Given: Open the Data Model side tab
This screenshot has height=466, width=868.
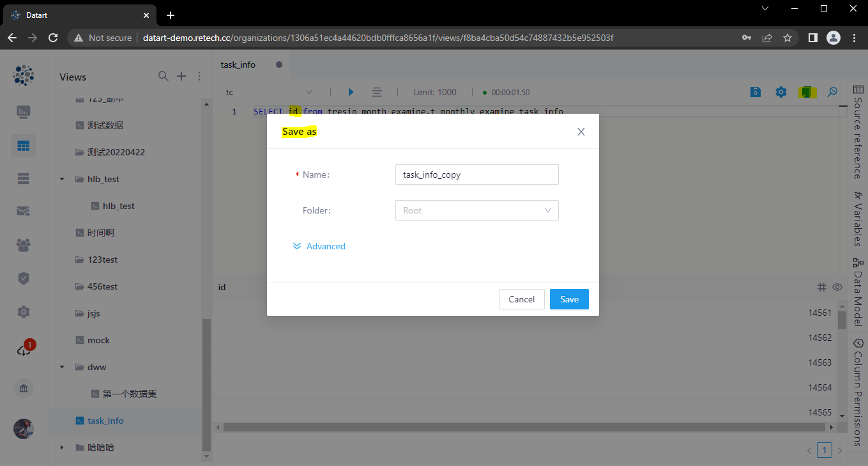Looking at the screenshot, I should (857, 292).
